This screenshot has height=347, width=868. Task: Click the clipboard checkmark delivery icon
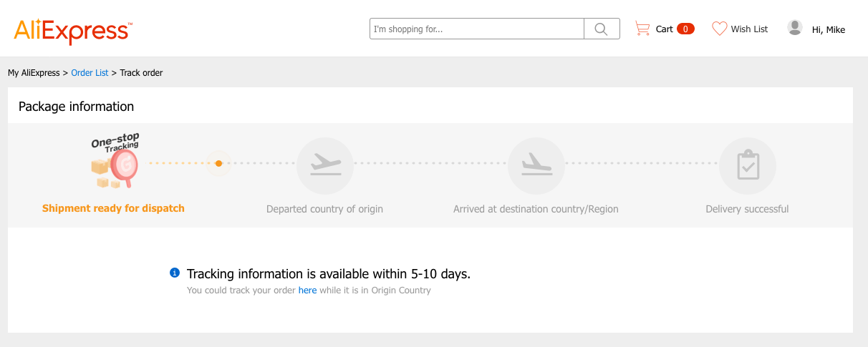tap(748, 165)
